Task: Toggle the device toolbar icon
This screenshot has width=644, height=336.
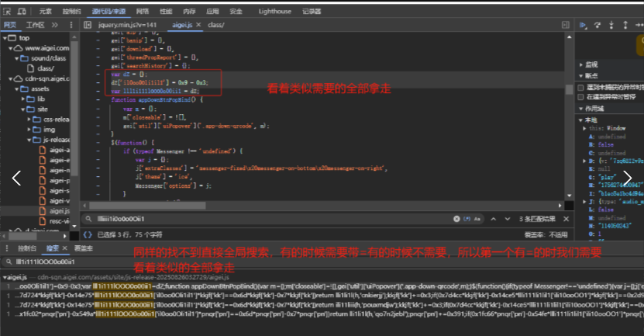Action: tap(22, 12)
